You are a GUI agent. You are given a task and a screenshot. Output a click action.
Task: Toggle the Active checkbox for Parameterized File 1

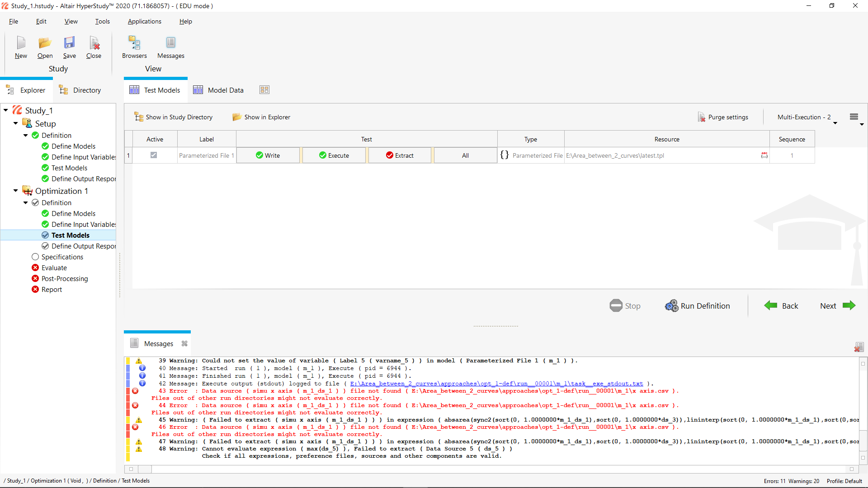click(154, 155)
